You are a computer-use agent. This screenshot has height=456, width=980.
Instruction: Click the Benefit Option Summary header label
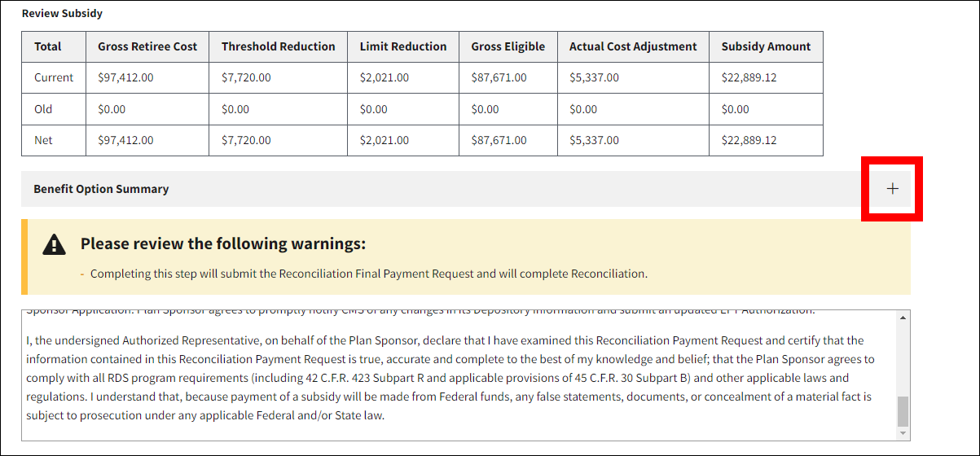pos(101,189)
